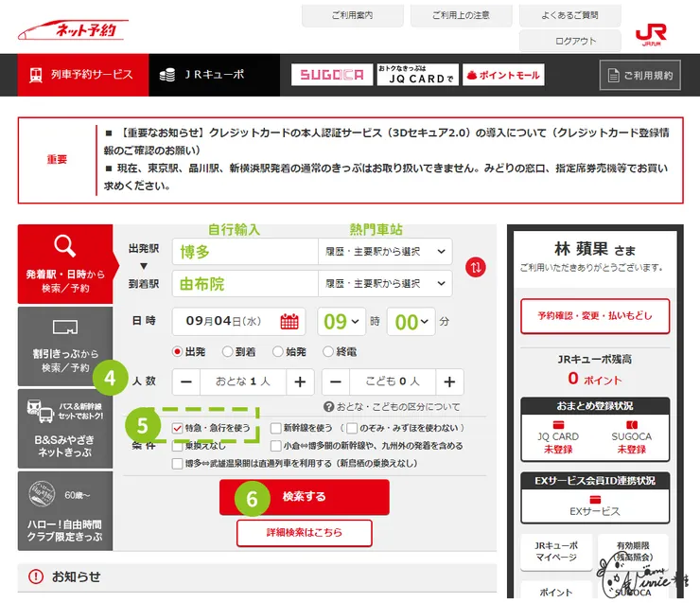Decrease child count with minus button

[336, 381]
